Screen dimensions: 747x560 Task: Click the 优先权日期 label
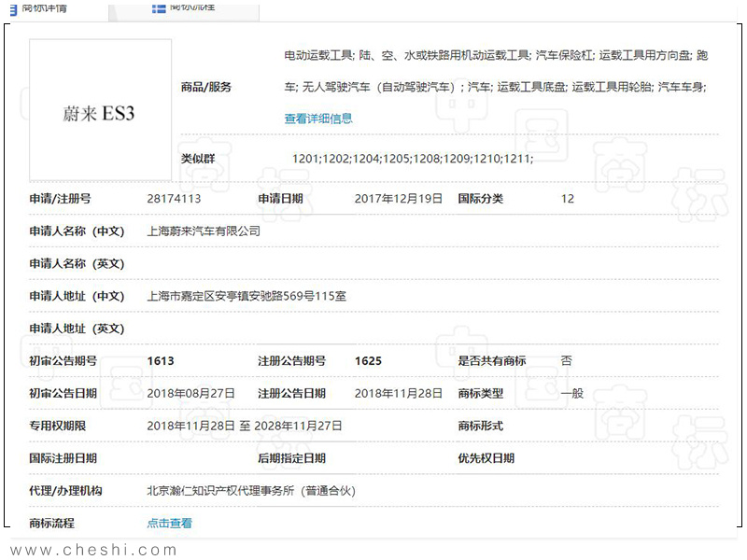coord(486,458)
